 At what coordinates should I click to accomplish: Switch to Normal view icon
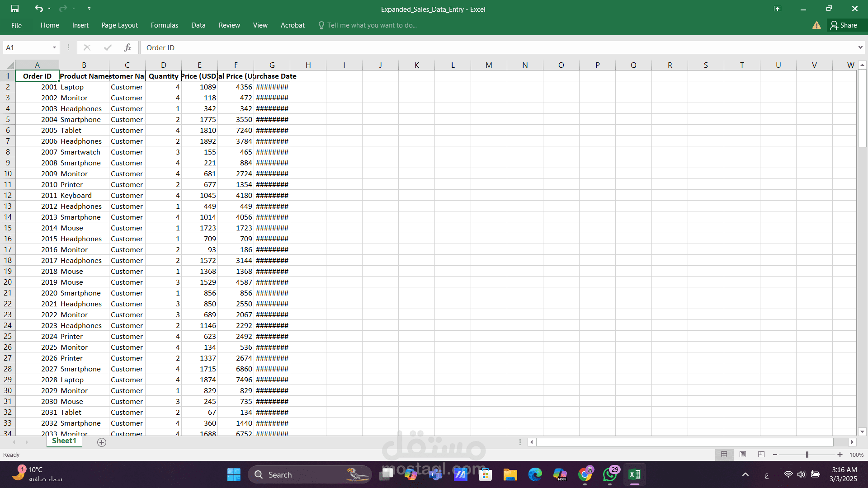(x=724, y=455)
